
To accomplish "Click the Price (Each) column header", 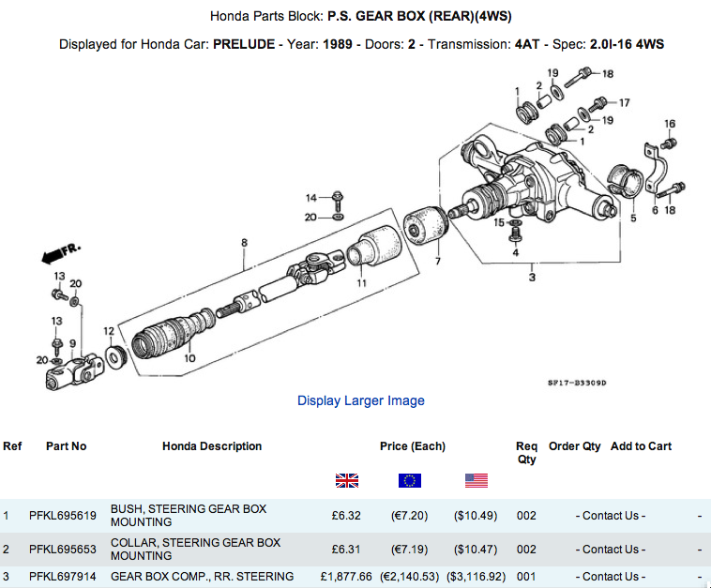I will pos(413,446).
